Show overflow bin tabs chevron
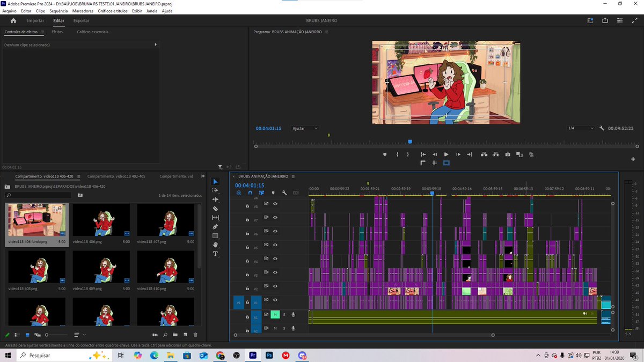Image resolution: width=644 pixels, height=362 pixels. click(203, 176)
